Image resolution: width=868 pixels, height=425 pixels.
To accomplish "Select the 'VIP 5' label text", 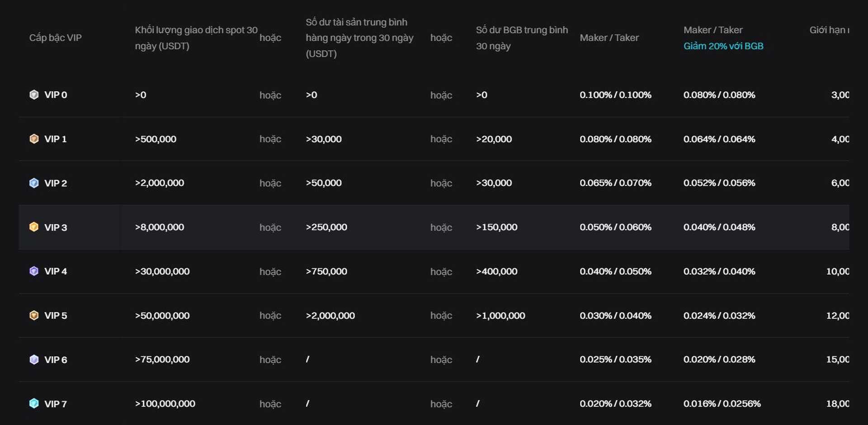I will [56, 316].
